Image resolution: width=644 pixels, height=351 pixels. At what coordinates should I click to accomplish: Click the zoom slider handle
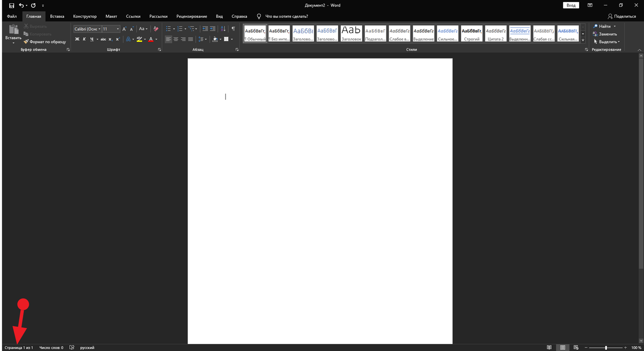click(606, 348)
